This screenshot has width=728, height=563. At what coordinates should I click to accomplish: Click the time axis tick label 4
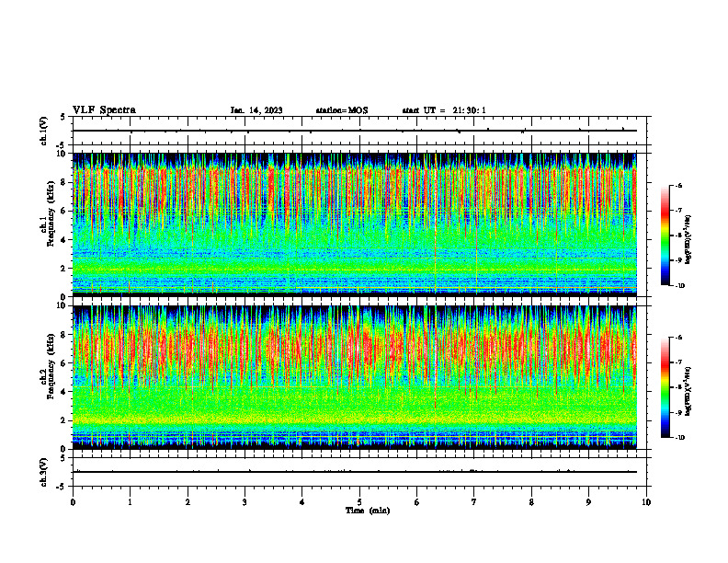tap(302, 502)
